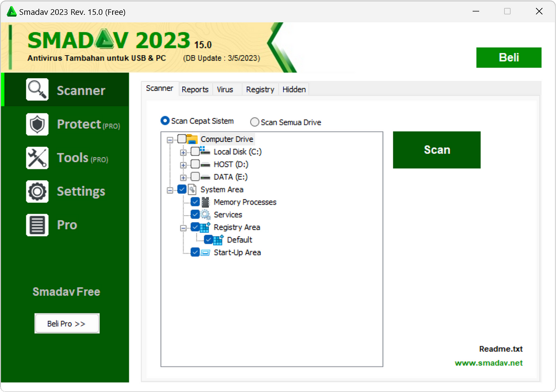556x392 pixels.
Task: Click the DATA (E:) drive icon
Action: [205, 176]
